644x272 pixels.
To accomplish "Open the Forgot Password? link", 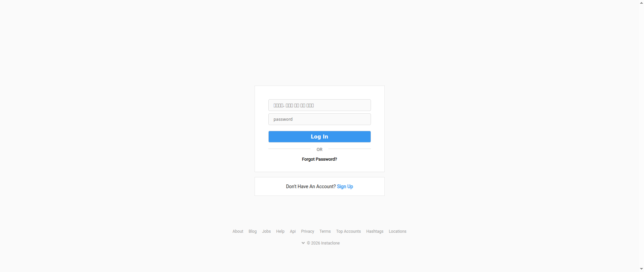I will coord(319,159).
